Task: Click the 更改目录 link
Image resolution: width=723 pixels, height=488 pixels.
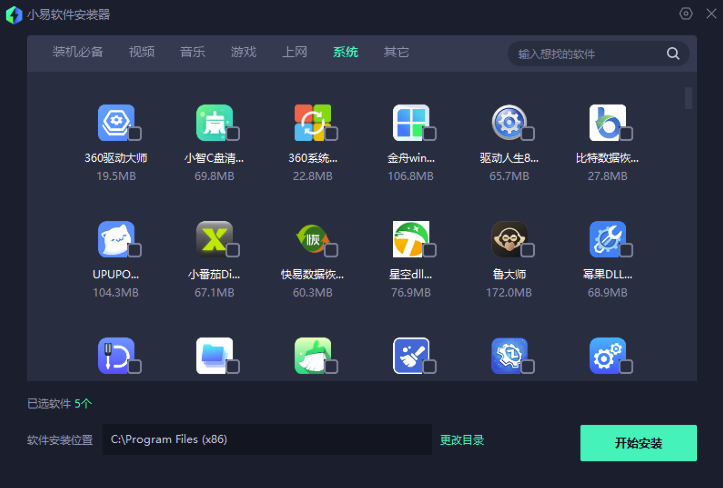Action: pyautogui.click(x=462, y=440)
